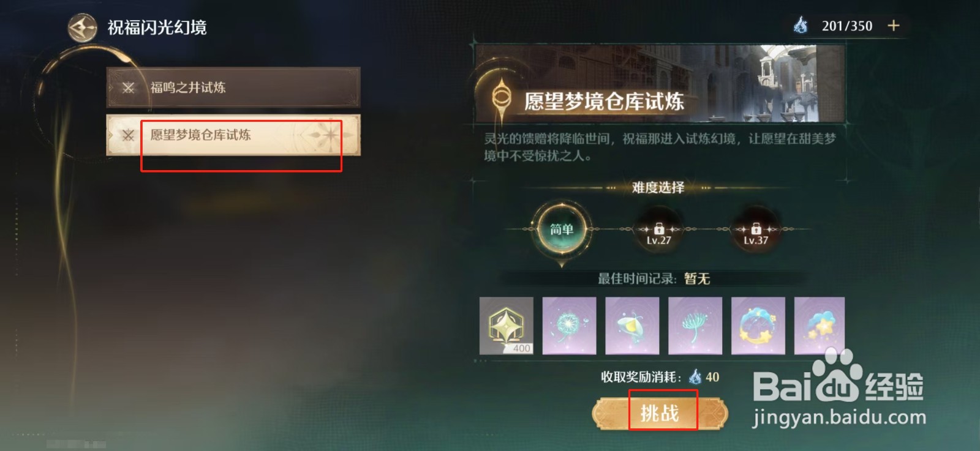Select the locked Lv.37 difficulty

[756, 230]
